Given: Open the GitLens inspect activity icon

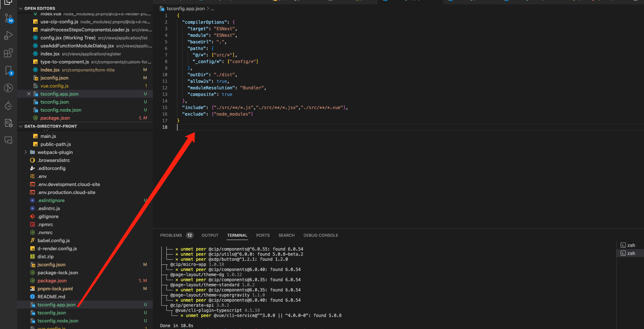Looking at the screenshot, I should click(x=8, y=105).
